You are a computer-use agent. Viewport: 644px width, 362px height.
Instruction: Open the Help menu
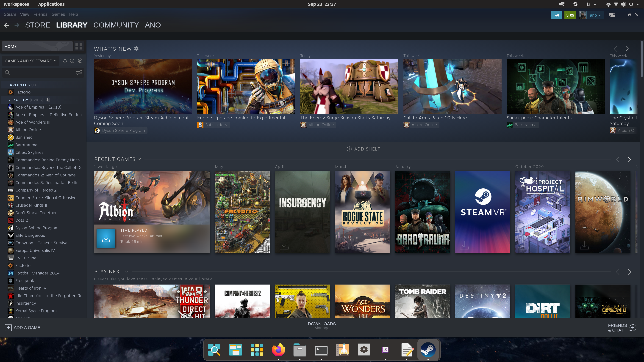tap(73, 14)
